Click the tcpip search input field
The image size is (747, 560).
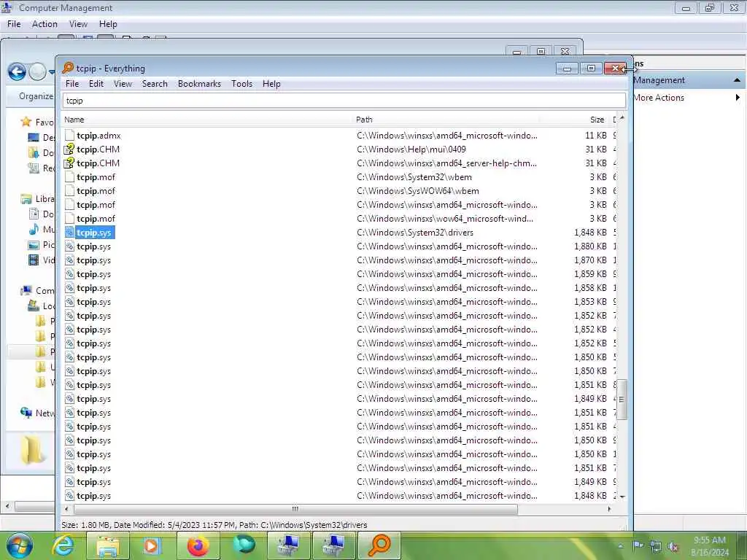tap(344, 101)
